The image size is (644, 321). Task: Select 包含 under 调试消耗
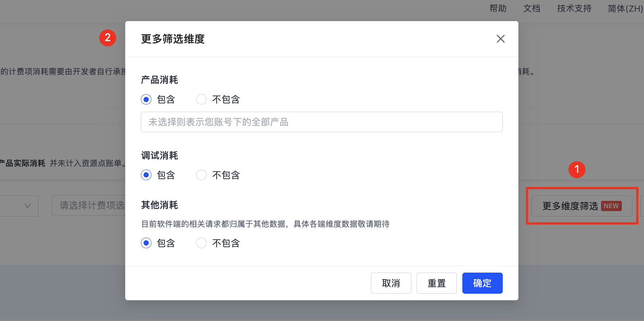[x=146, y=175]
